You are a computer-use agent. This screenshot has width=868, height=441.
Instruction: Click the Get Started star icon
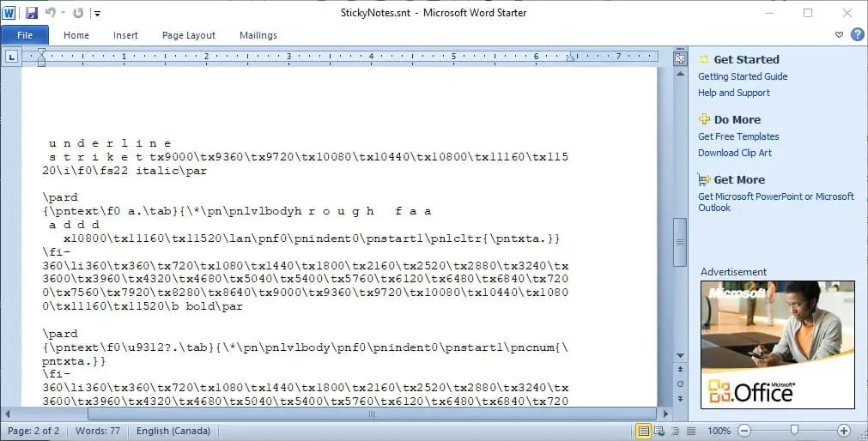(x=704, y=59)
